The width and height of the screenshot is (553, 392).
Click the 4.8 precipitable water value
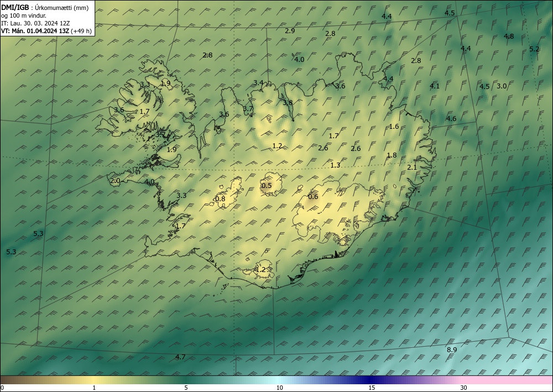pyautogui.click(x=509, y=36)
